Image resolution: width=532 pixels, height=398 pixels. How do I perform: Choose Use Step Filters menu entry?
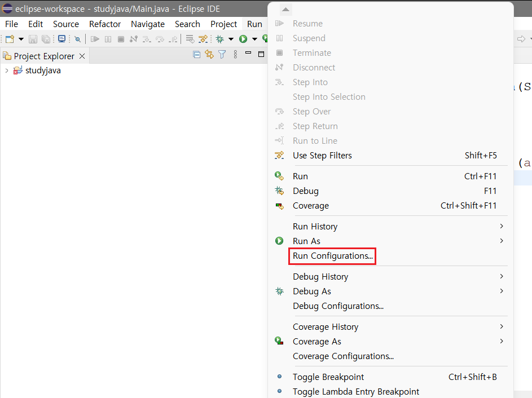click(390, 156)
